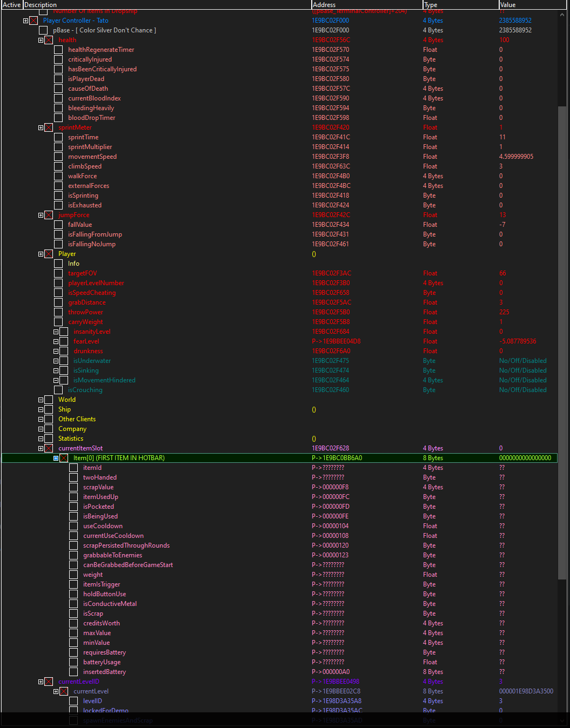Select the insertedBattery entry
The height and width of the screenshot is (728, 570).
(104, 672)
